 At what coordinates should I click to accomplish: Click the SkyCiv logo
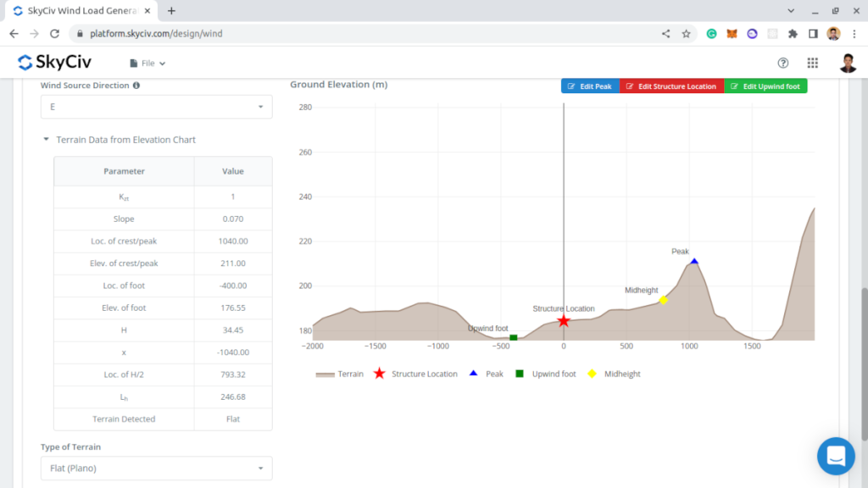54,63
